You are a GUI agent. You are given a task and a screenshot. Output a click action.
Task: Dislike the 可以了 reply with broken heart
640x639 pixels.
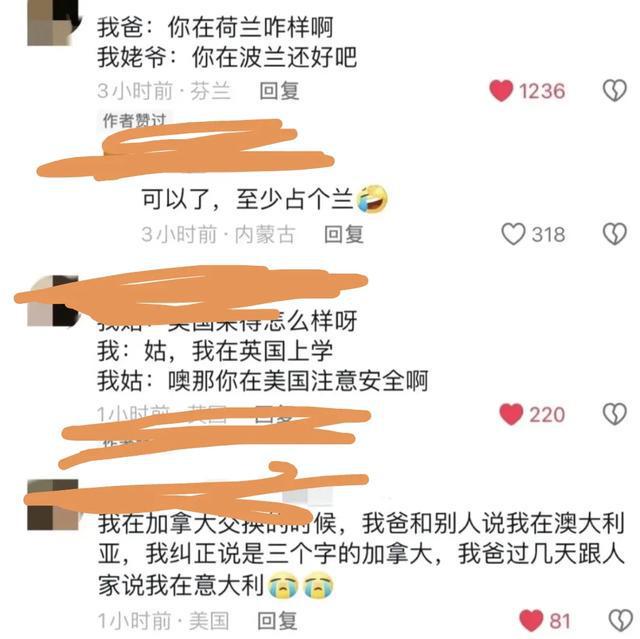[x=615, y=234]
